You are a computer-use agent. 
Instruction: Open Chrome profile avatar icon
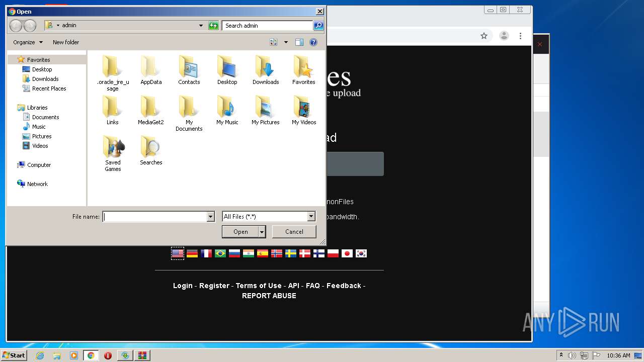point(504,36)
